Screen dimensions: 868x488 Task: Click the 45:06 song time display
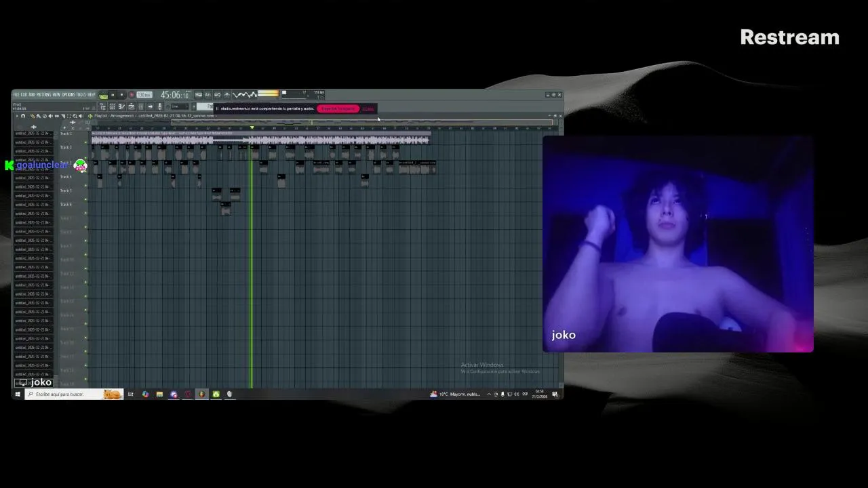(x=176, y=96)
